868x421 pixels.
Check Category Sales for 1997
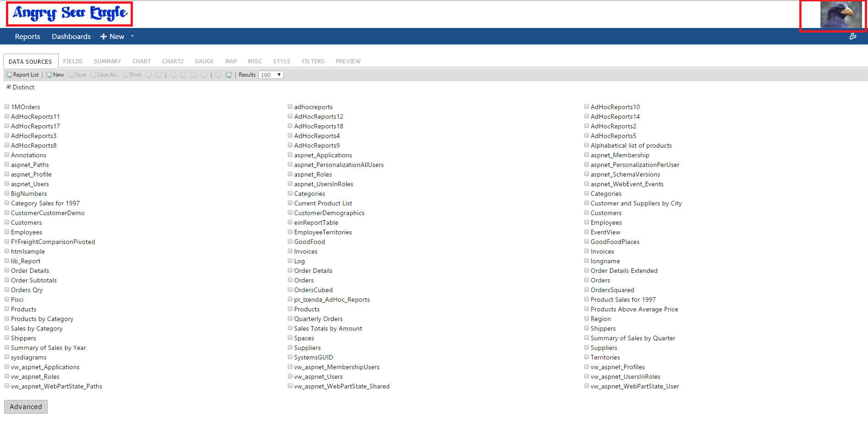coord(7,203)
